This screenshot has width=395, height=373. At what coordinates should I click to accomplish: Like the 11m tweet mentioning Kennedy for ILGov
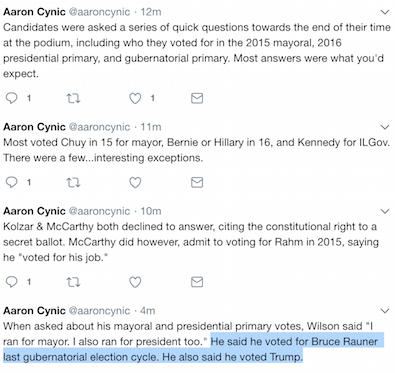[135, 182]
